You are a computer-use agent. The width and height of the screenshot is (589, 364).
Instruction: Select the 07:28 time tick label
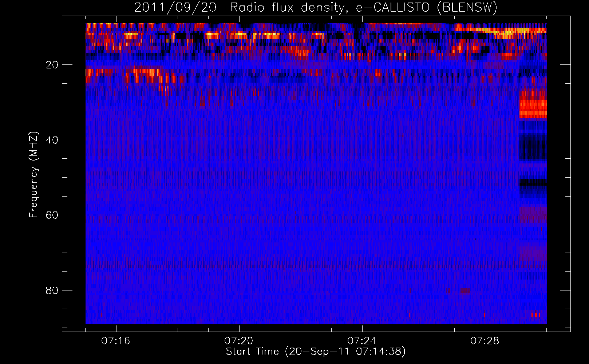click(485, 341)
